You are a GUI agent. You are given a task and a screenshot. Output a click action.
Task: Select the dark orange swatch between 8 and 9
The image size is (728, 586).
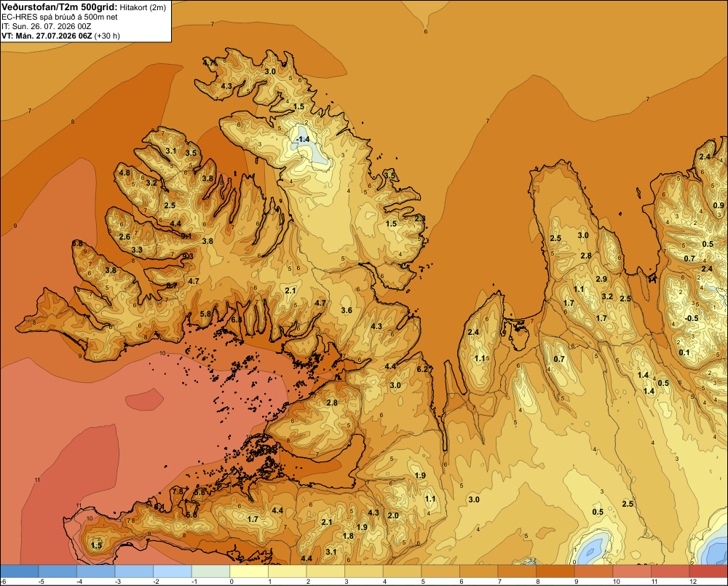(x=555, y=571)
